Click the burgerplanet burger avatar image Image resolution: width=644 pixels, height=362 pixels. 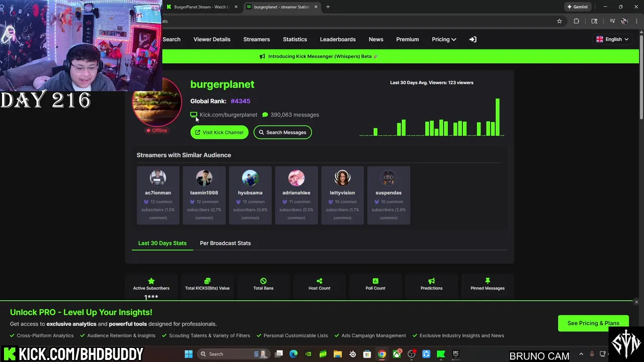pos(157,102)
